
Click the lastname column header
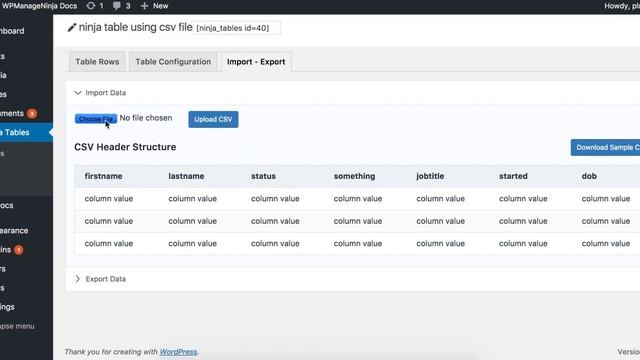186,176
